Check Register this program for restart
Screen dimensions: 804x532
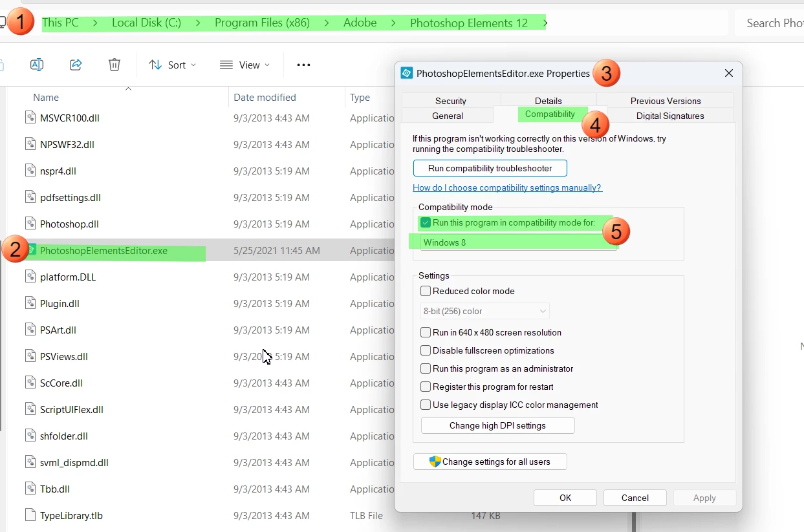[426, 387]
